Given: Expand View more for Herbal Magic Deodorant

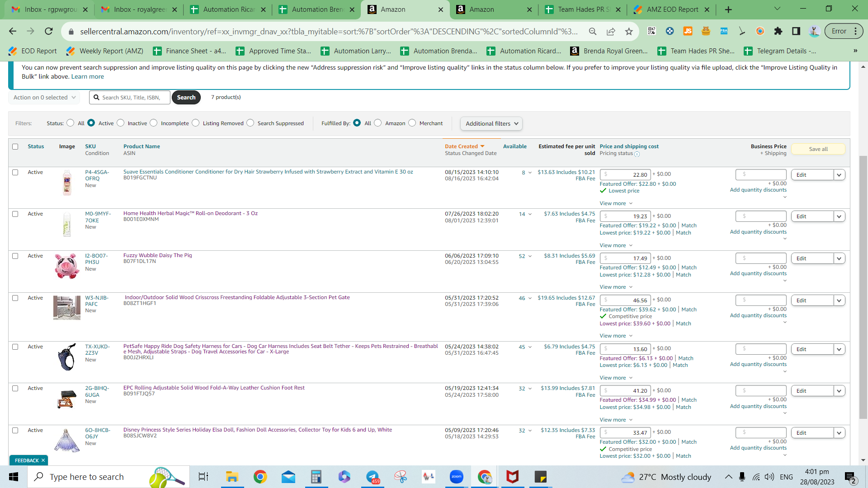Looking at the screenshot, I should tap(616, 245).
